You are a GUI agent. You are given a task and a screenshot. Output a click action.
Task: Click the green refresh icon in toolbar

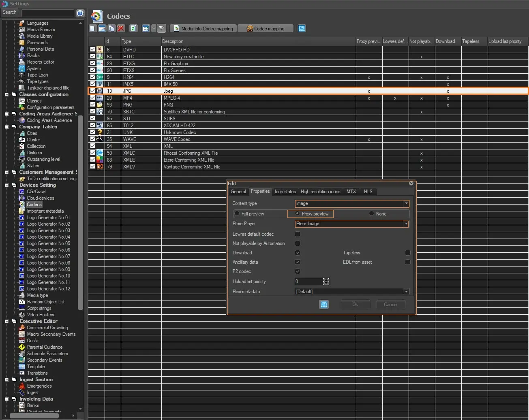[133, 28]
